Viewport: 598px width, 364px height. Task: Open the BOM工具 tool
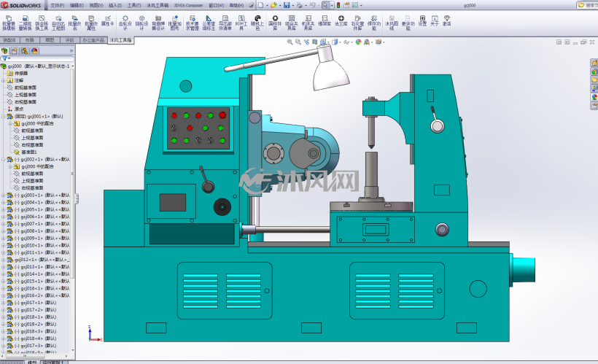(x=241, y=23)
